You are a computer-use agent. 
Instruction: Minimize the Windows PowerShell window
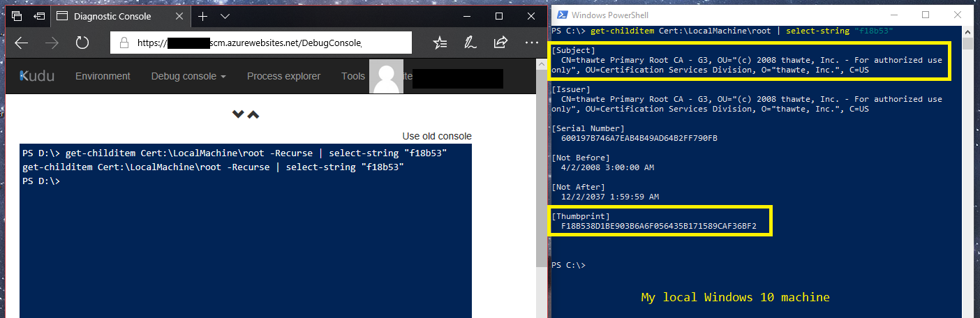click(894, 15)
